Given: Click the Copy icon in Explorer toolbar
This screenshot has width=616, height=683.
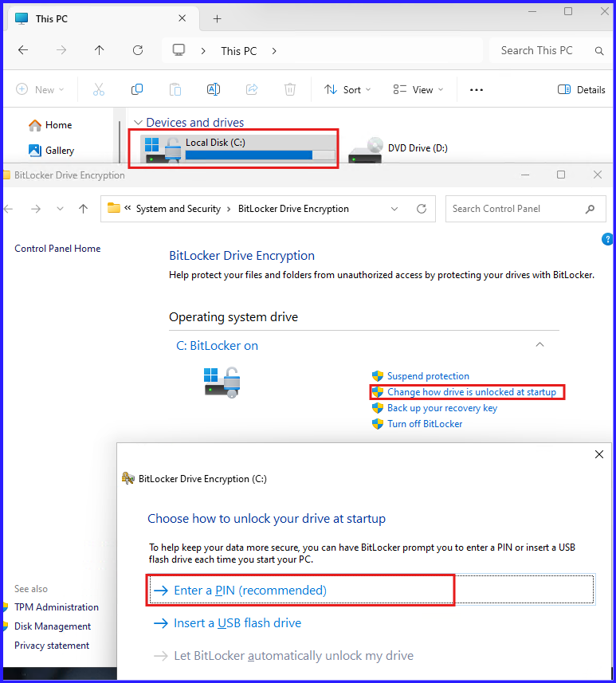Looking at the screenshot, I should pos(137,90).
